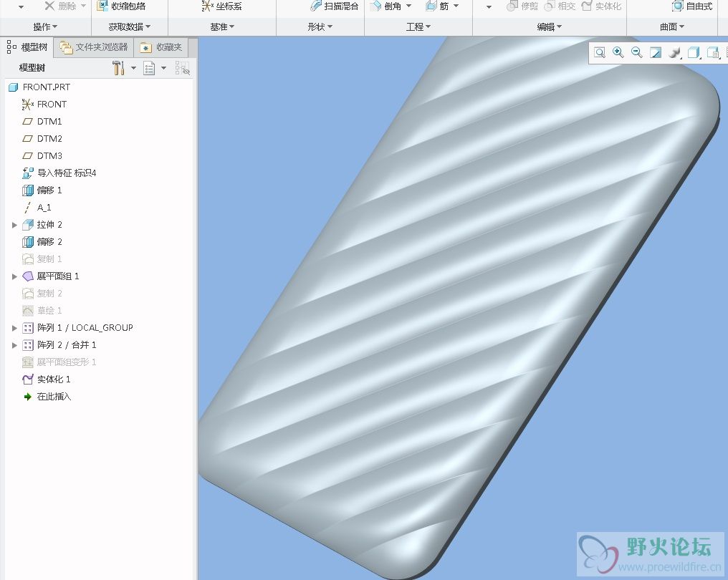This screenshot has width=728, height=580.
Task: Click the 相交 intersect tool
Action: pyautogui.click(x=560, y=6)
